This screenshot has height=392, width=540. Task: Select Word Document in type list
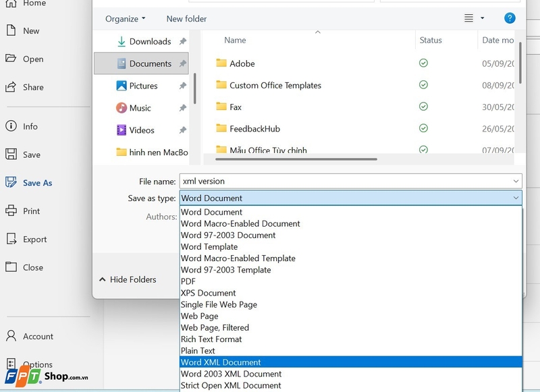[x=351, y=212]
